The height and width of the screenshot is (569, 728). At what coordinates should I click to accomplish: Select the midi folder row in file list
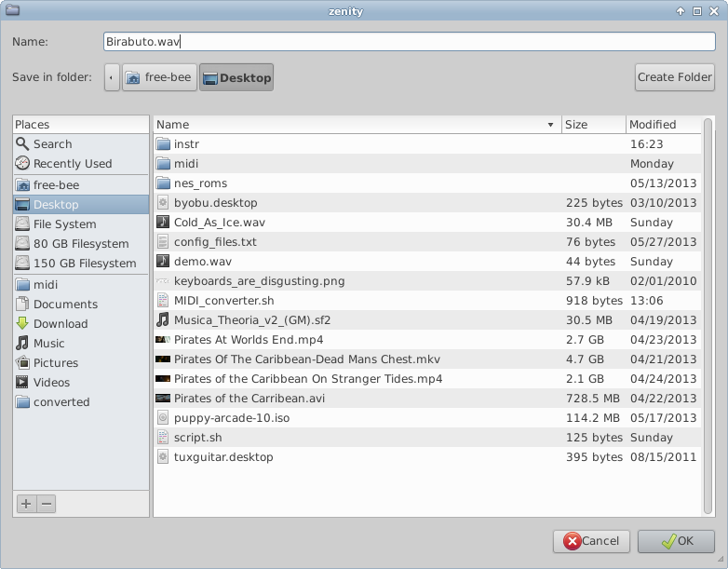pyautogui.click(x=427, y=164)
